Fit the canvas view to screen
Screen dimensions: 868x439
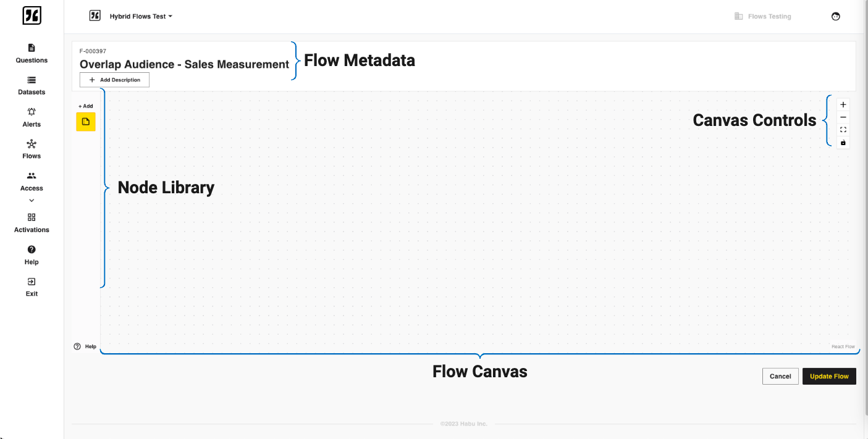843,130
